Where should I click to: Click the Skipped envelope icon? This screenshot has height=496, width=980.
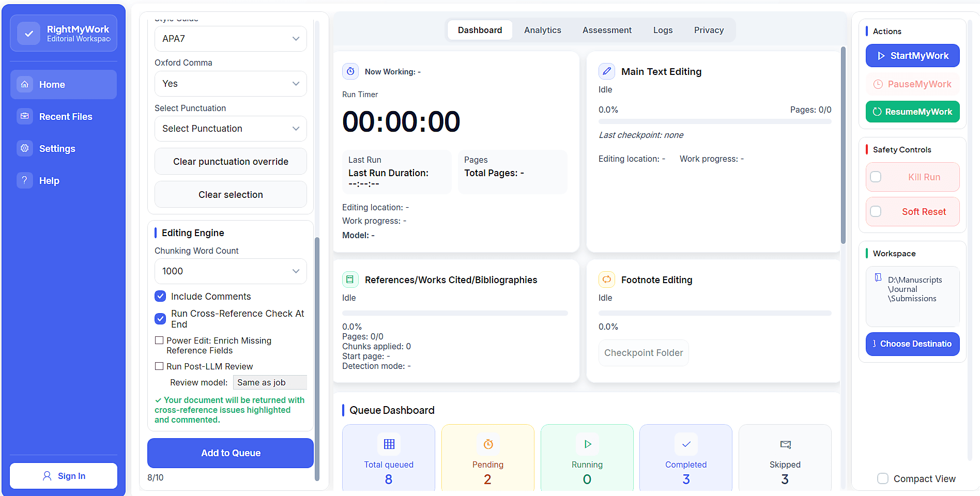tap(786, 444)
